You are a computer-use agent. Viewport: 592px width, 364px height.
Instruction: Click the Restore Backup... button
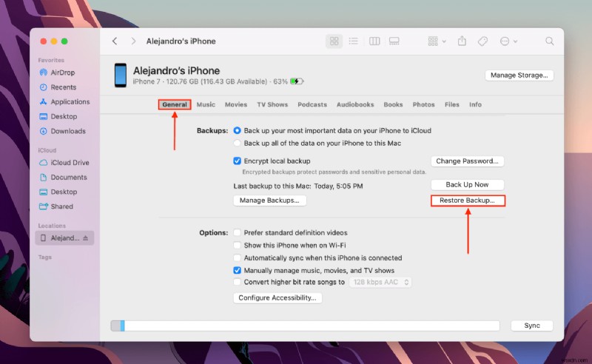[x=468, y=200]
